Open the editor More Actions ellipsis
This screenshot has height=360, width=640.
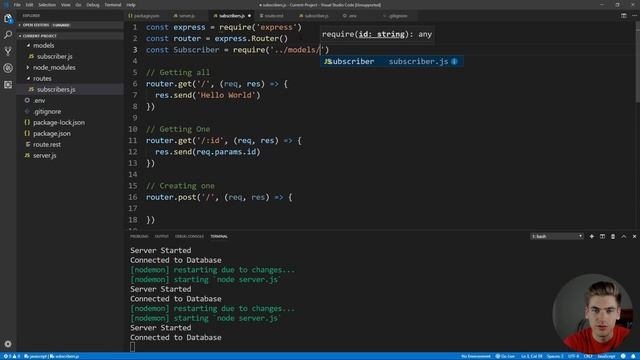point(634,16)
